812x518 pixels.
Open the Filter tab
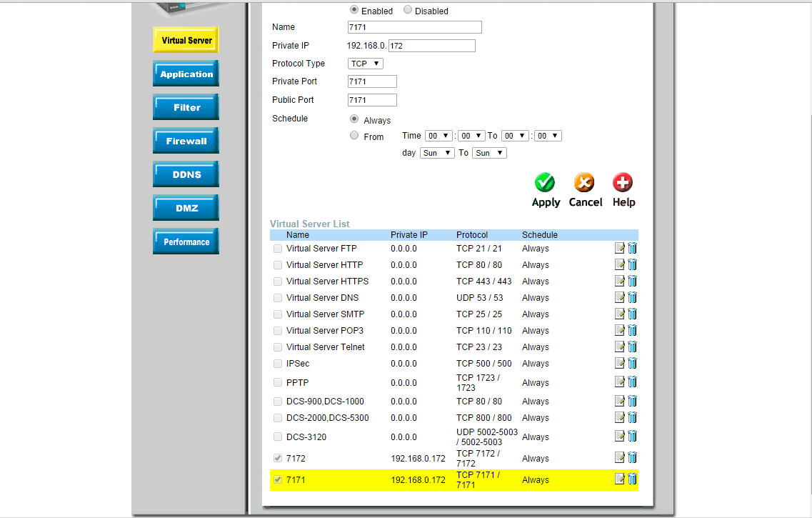pyautogui.click(x=186, y=107)
